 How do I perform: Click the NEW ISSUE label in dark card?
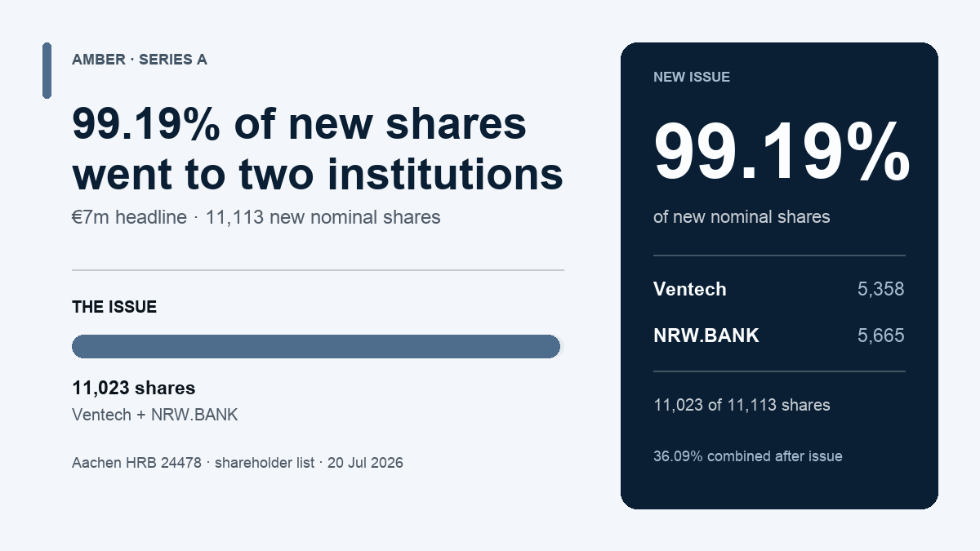pos(692,78)
